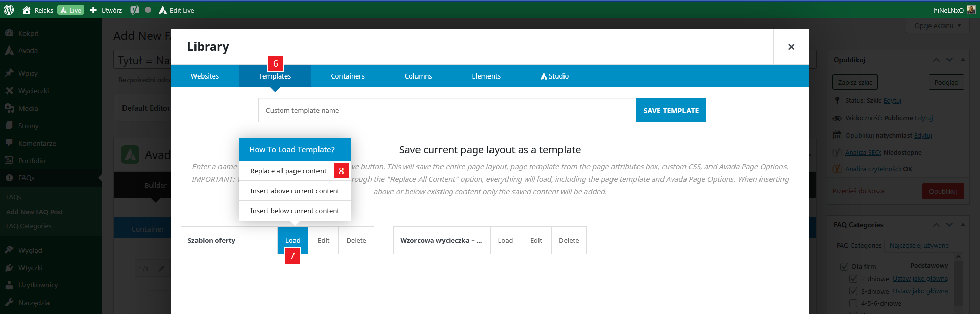Viewport: 980px width, 314px height.
Task: Load the Szablon oferty template
Action: (292, 241)
